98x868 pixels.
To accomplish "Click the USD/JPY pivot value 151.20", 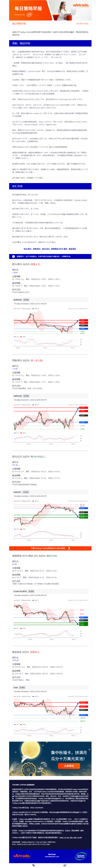I will tap(15, 465).
